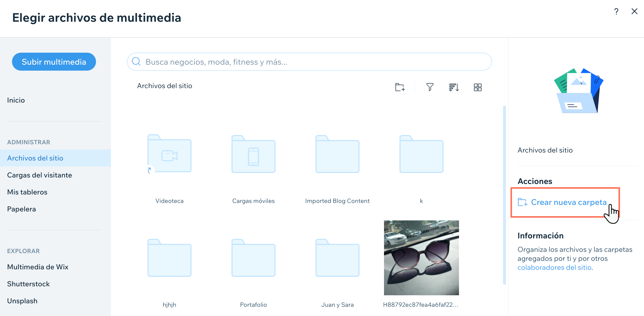The height and width of the screenshot is (316, 644).
Task: Go to Inicio in sidebar
Action: click(16, 100)
